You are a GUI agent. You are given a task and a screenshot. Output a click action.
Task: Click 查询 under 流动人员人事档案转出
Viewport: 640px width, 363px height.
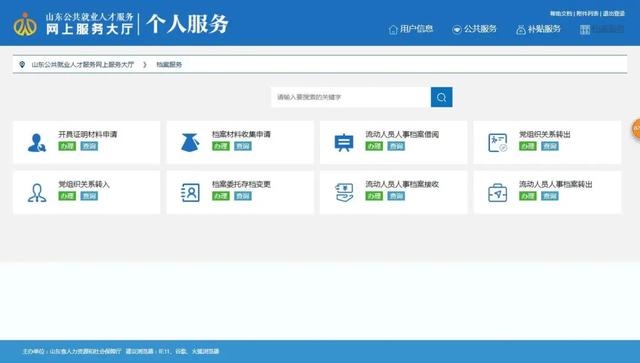tap(550, 196)
